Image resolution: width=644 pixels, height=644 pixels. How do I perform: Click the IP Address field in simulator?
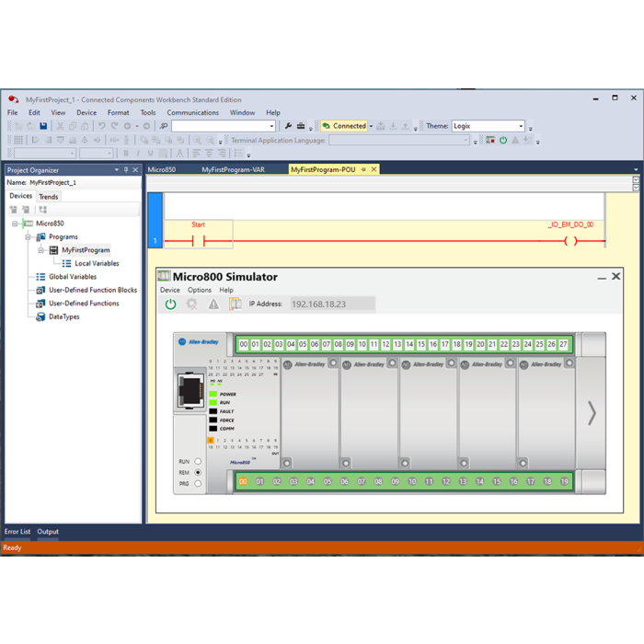332,304
